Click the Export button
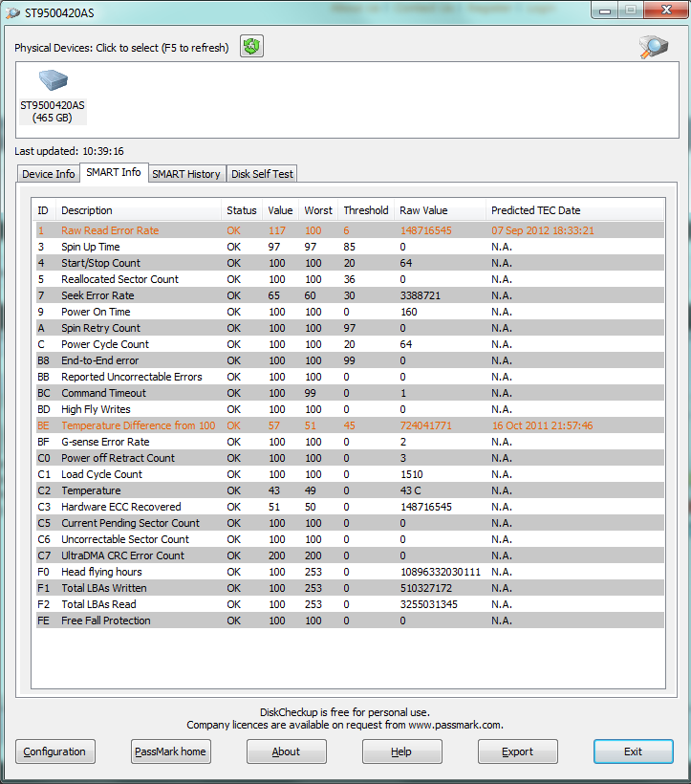This screenshot has height=784, width=691. pyautogui.click(x=518, y=751)
